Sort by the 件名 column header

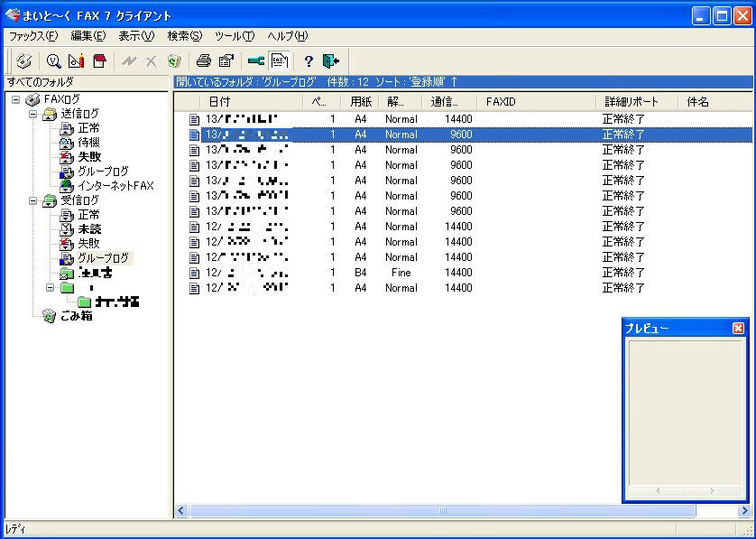click(715, 102)
